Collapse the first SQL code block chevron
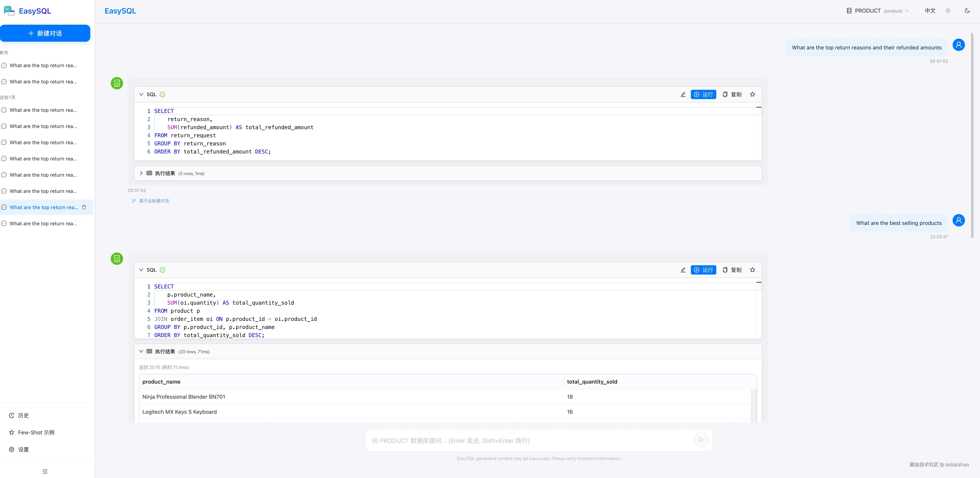This screenshot has height=478, width=980. [x=141, y=94]
